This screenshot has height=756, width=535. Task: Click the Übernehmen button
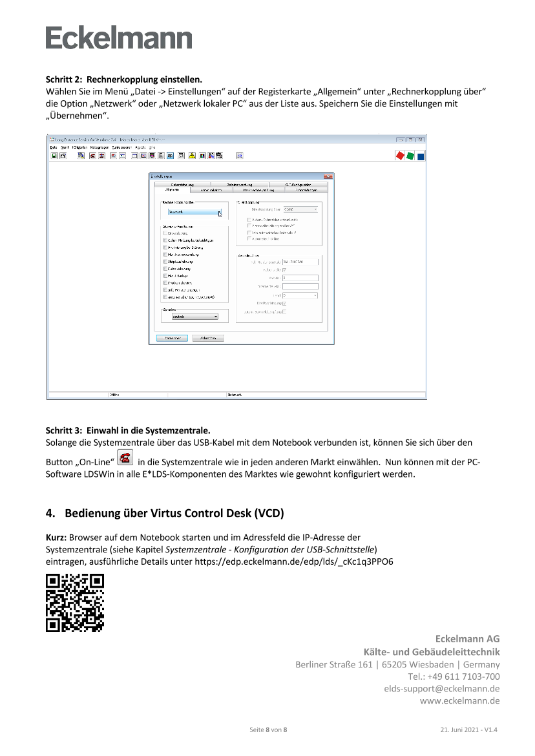(x=172, y=338)
